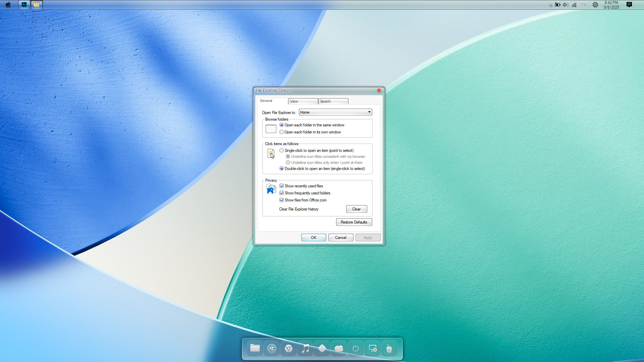Viewport: 644px width, 362px height.
Task: Open the folder icon in the dock
Action: 255,349
